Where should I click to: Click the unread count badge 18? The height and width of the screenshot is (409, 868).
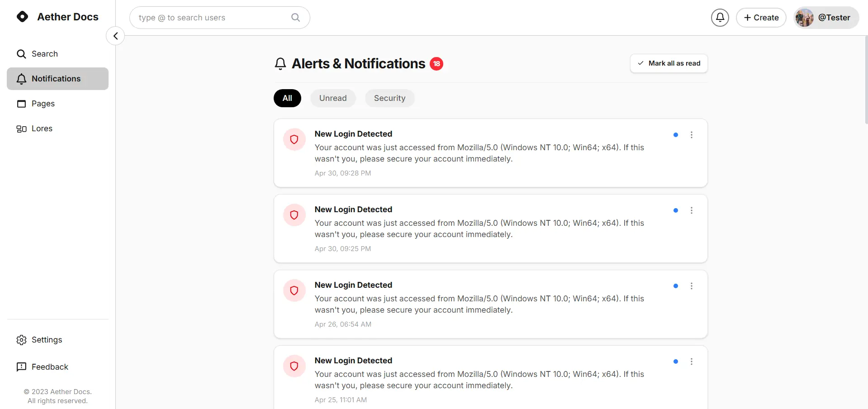coord(436,64)
